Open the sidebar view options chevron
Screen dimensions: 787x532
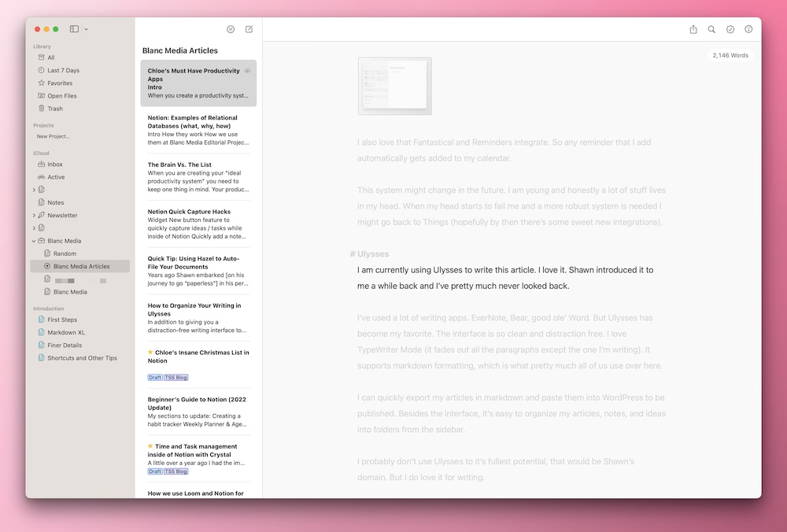(87, 30)
